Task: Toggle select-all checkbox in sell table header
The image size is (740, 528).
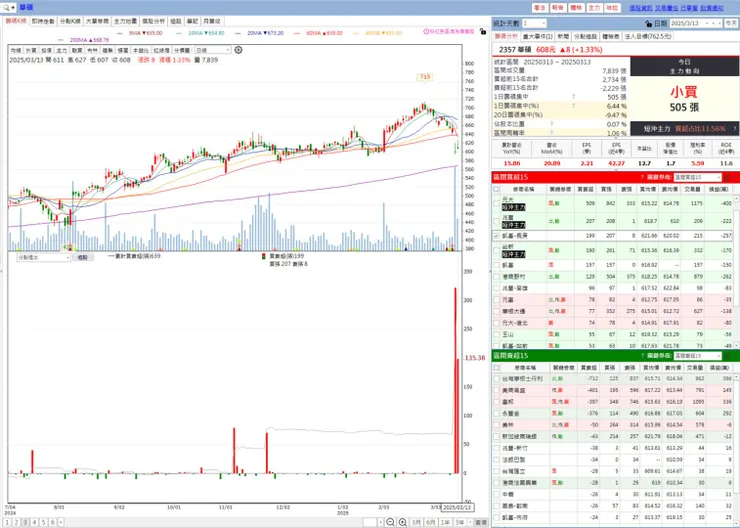Action: click(x=496, y=368)
